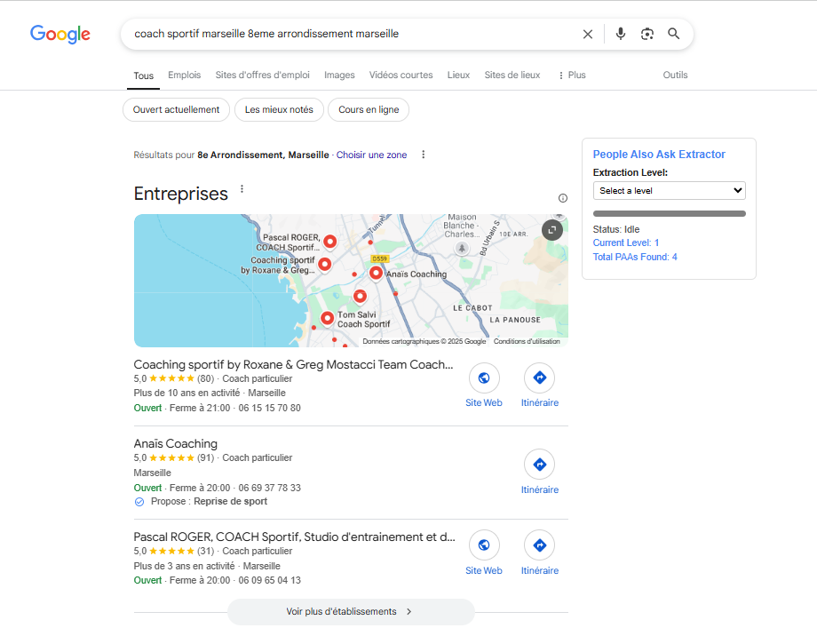Image resolution: width=817 pixels, height=644 pixels.
Task: Switch to the Images tab
Action: pyautogui.click(x=339, y=75)
